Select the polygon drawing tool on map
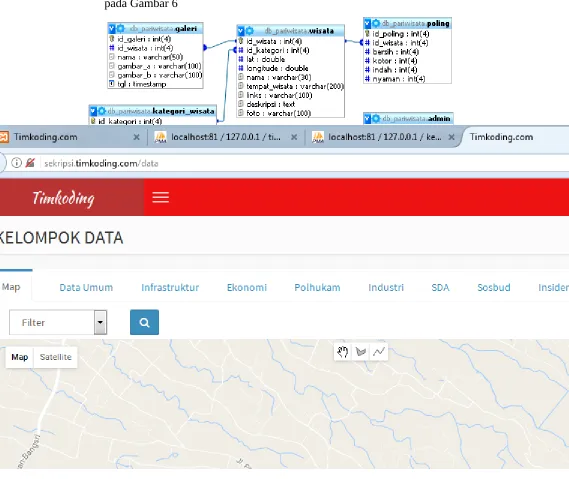569x479 pixels. point(361,352)
